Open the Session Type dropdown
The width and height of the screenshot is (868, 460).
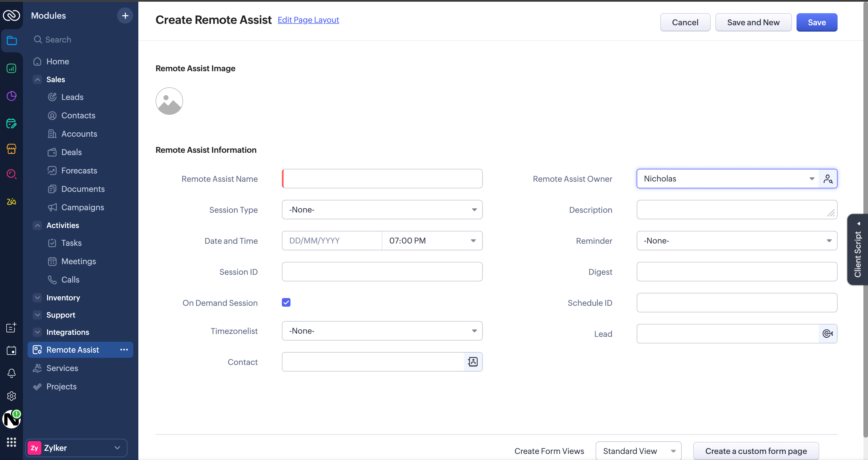tap(382, 210)
